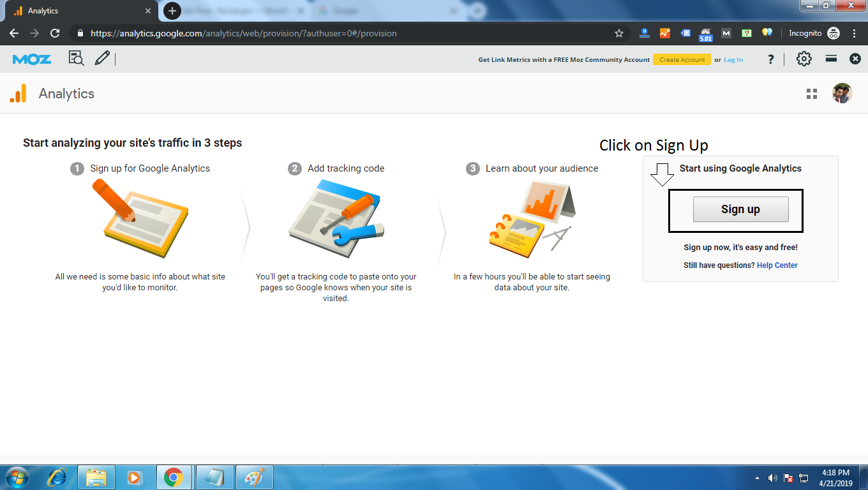Click 'Add tracking code' step text

click(x=346, y=168)
